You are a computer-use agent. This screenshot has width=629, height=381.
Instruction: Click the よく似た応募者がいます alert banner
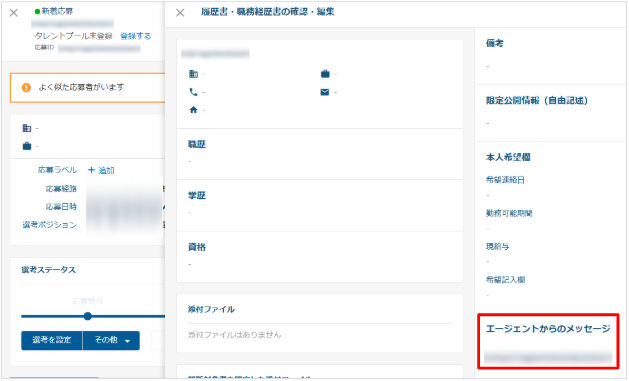pos(87,87)
